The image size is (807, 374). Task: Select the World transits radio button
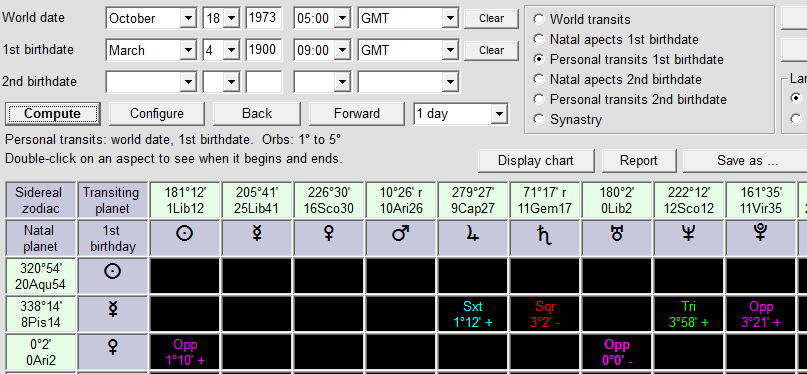coord(539,20)
